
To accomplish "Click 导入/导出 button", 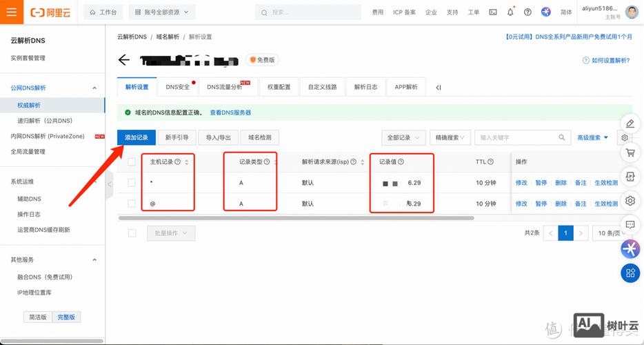I will click(218, 137).
